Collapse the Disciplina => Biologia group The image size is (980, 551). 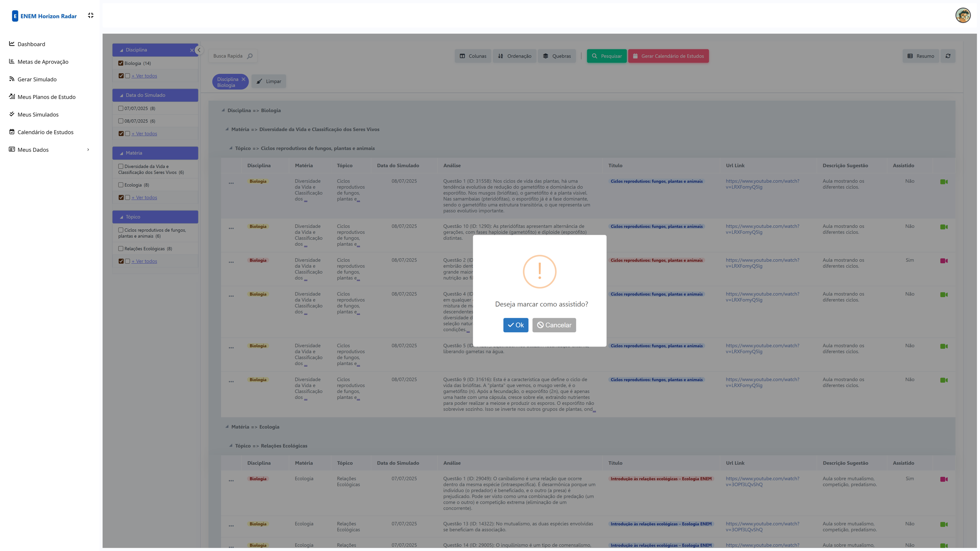point(223,110)
